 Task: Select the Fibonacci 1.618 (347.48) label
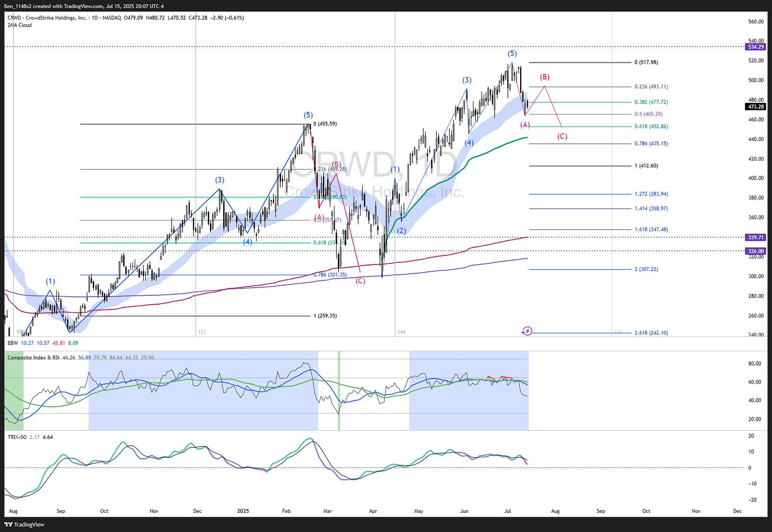652,229
